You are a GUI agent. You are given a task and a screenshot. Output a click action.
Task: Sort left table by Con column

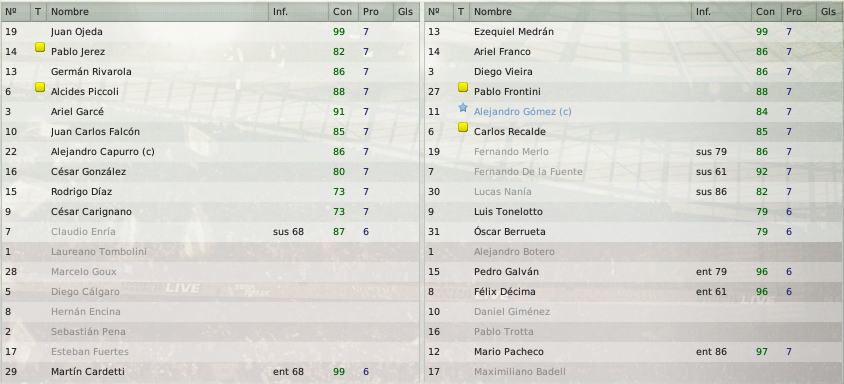[x=343, y=11]
